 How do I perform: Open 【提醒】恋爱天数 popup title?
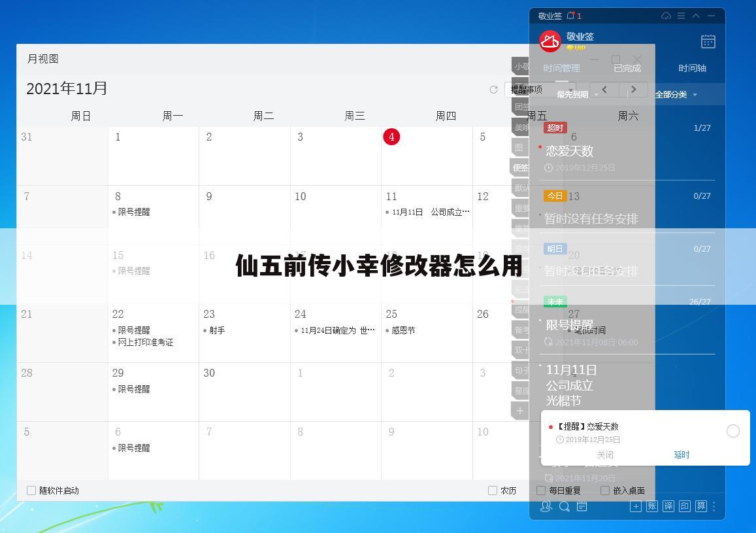(587, 426)
